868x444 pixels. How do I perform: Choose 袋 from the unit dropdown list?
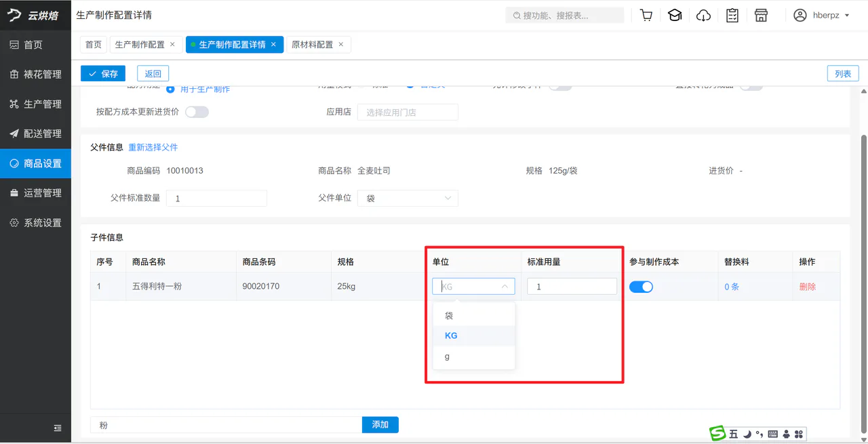pos(474,316)
